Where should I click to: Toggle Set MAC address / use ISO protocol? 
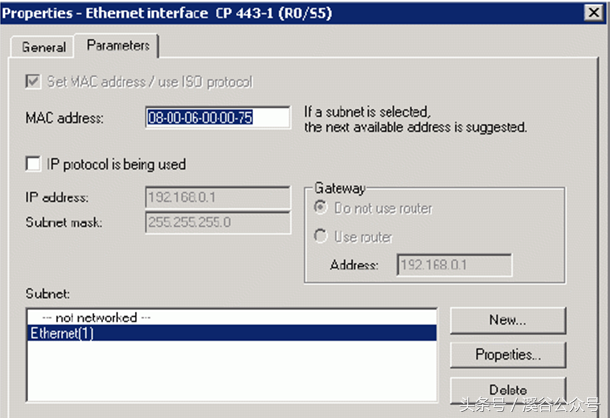click(33, 82)
